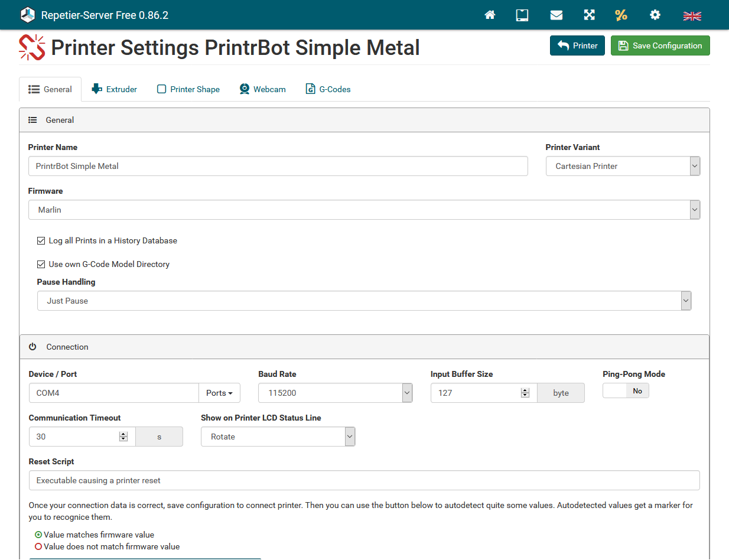The image size is (729, 560).
Task: Click the General panel header
Action: coord(364,120)
